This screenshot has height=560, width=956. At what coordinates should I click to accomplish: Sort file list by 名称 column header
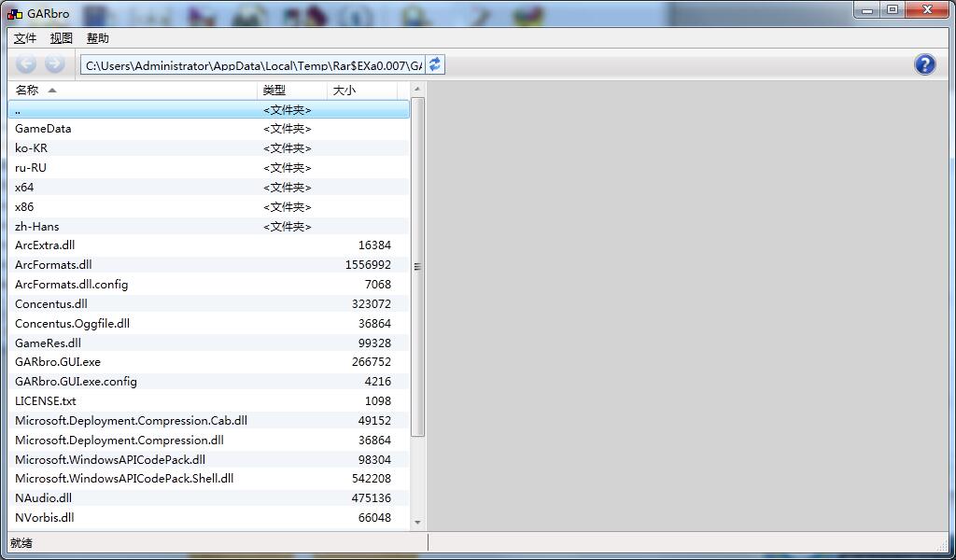click(27, 91)
